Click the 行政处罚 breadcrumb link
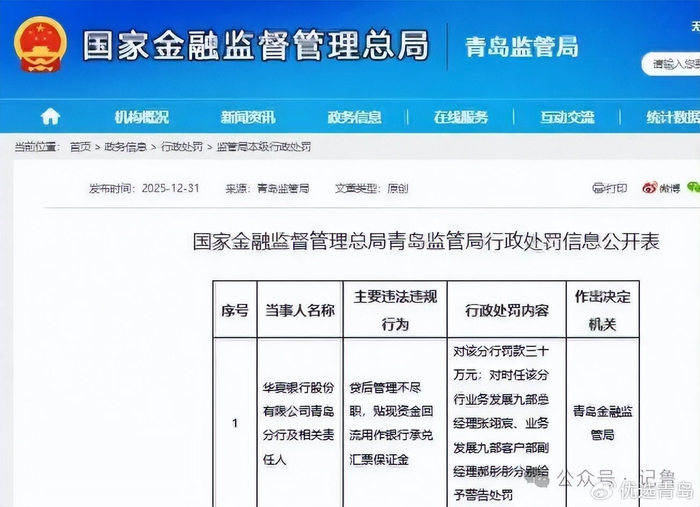Viewport: 700px width, 507px height. tap(182, 147)
